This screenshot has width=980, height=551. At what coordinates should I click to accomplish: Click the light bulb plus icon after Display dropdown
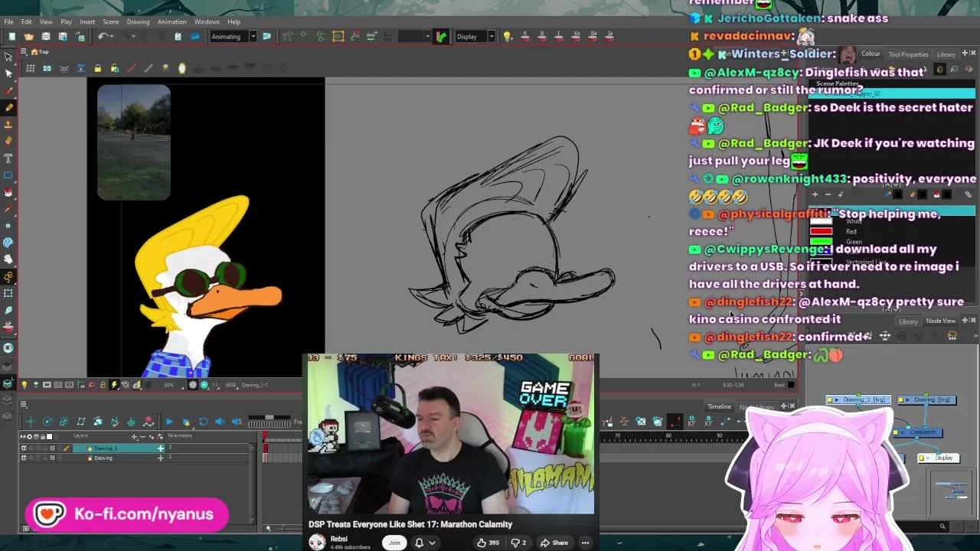(507, 36)
